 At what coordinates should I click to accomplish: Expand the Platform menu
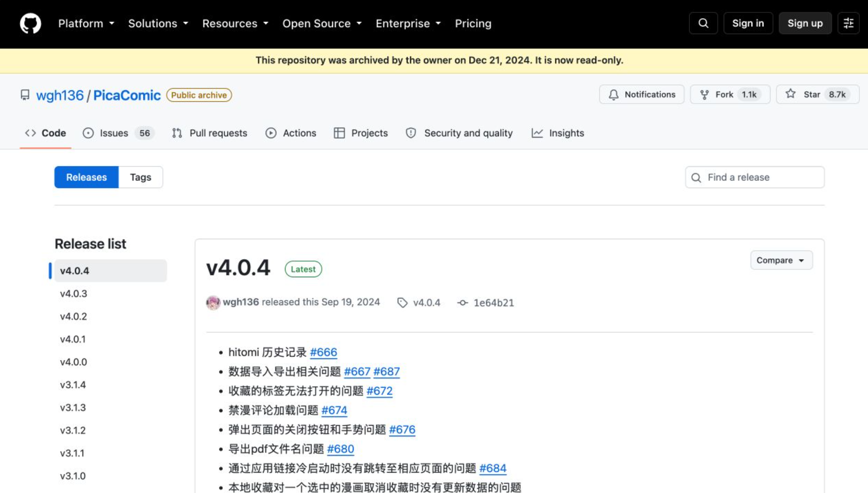[x=86, y=23]
